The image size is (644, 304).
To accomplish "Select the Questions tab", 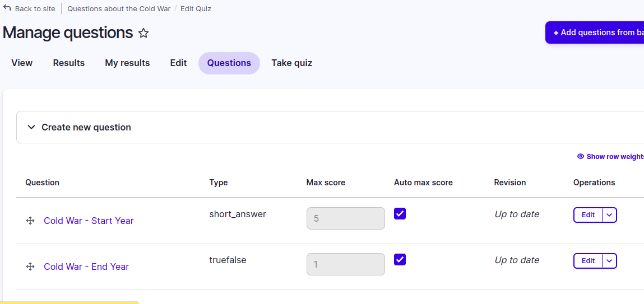I will pyautogui.click(x=229, y=63).
